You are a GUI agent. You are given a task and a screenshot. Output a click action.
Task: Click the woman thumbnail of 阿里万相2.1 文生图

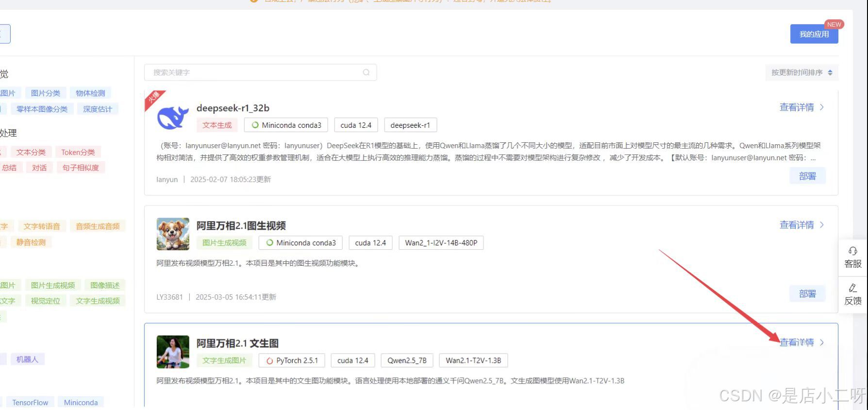(173, 352)
